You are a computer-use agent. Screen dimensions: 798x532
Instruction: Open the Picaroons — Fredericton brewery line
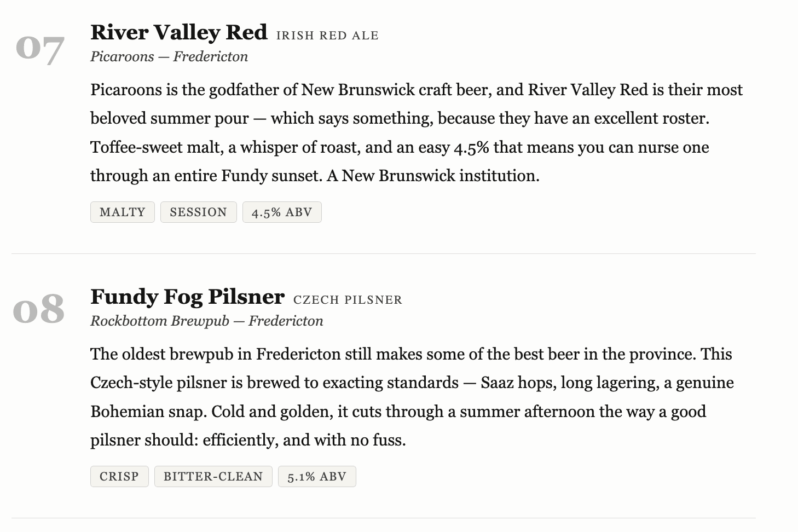[x=169, y=56]
